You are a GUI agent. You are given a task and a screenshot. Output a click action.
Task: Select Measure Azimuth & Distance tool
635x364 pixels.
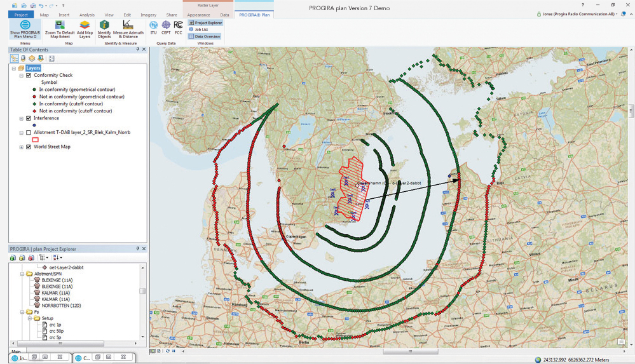(x=128, y=29)
